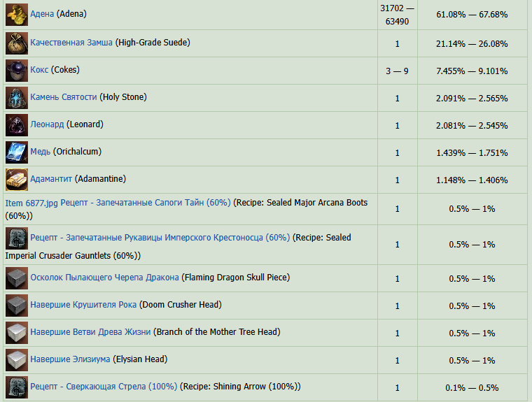The image size is (532, 402).
Task: Click the Adamantine ingot icon
Action: (x=16, y=180)
